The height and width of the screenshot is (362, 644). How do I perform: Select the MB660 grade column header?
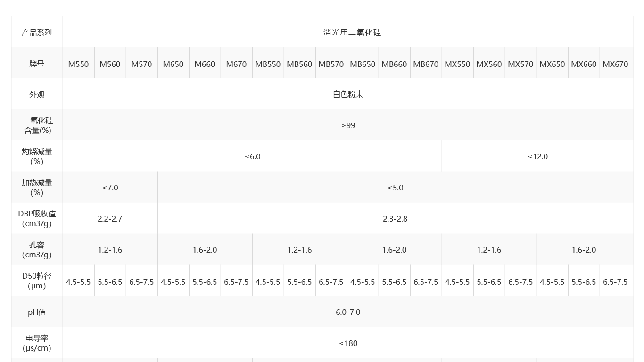(x=394, y=64)
